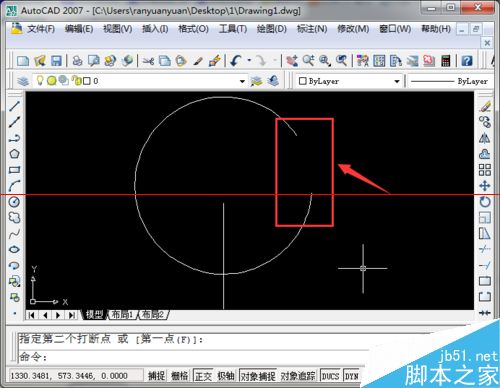This screenshot has height=388, width=500.
Task: Click the Erase tool in Modify toolbar
Action: (485, 106)
